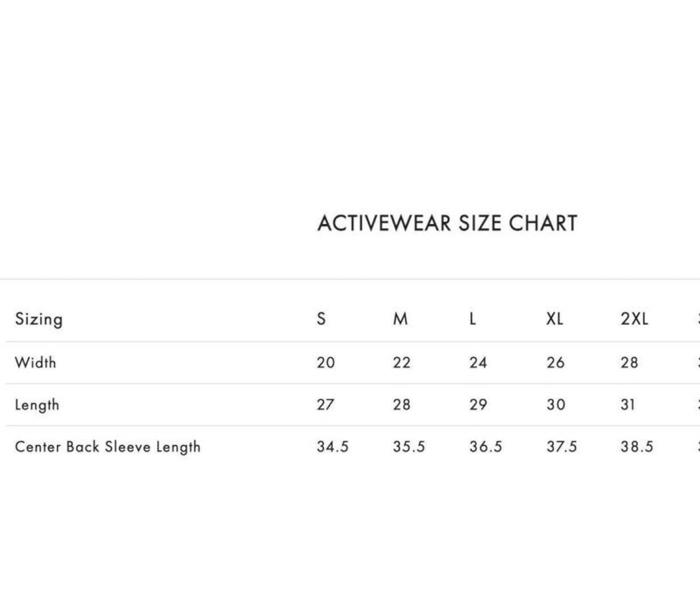
Task: Select the Sizing row header
Action: [39, 319]
